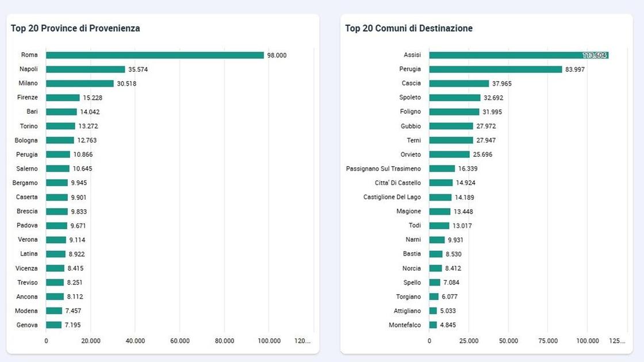Click the 60.000 axis tick in Provenienza chart
The image size is (644, 362).
tap(180, 341)
